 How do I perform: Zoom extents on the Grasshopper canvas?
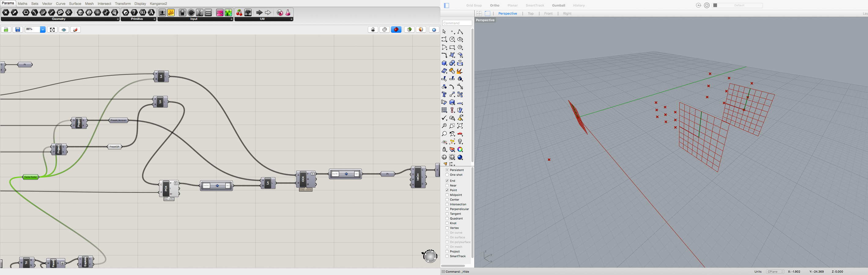click(52, 30)
